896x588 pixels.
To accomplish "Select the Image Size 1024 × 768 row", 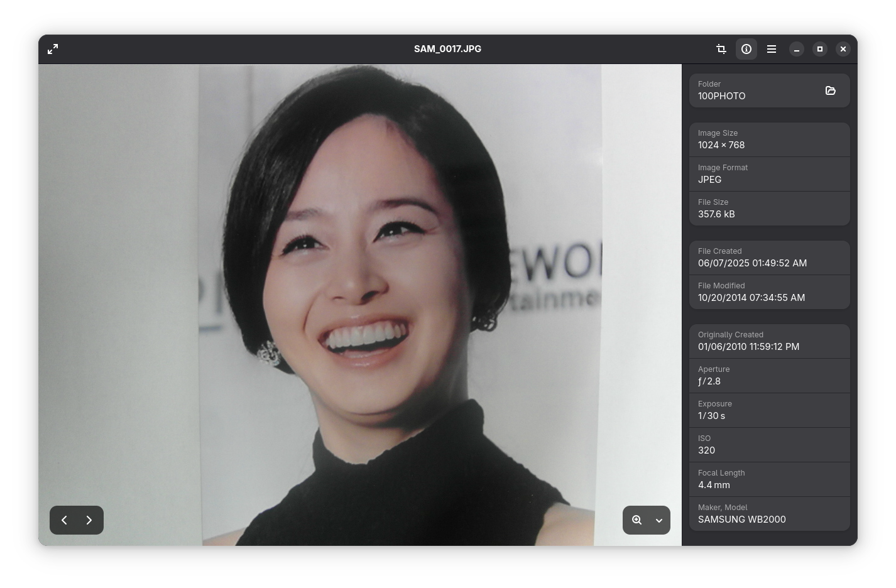I will [x=770, y=139].
